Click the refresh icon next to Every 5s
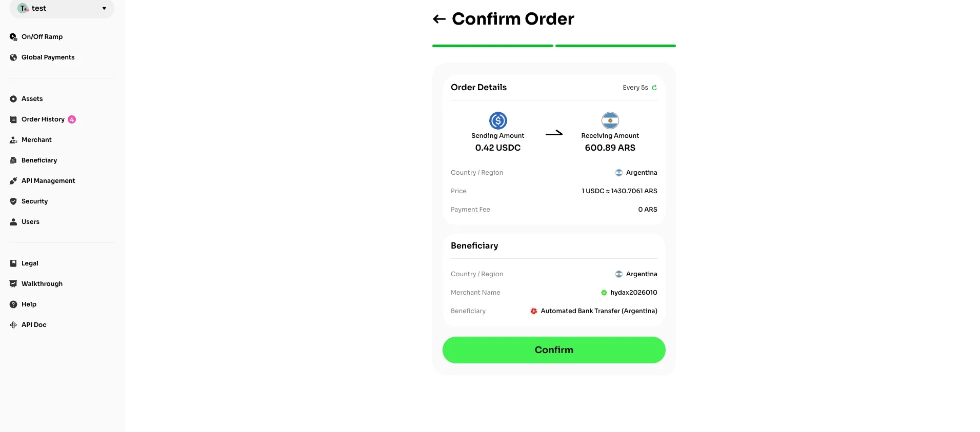 [x=654, y=88]
